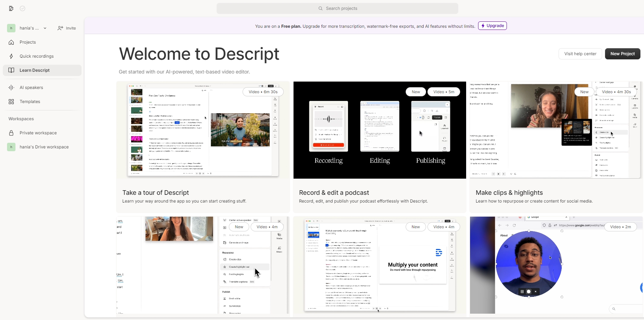Viewport: 644px width, 320px height.
Task: Click the Workspaces heading
Action: pyautogui.click(x=21, y=119)
